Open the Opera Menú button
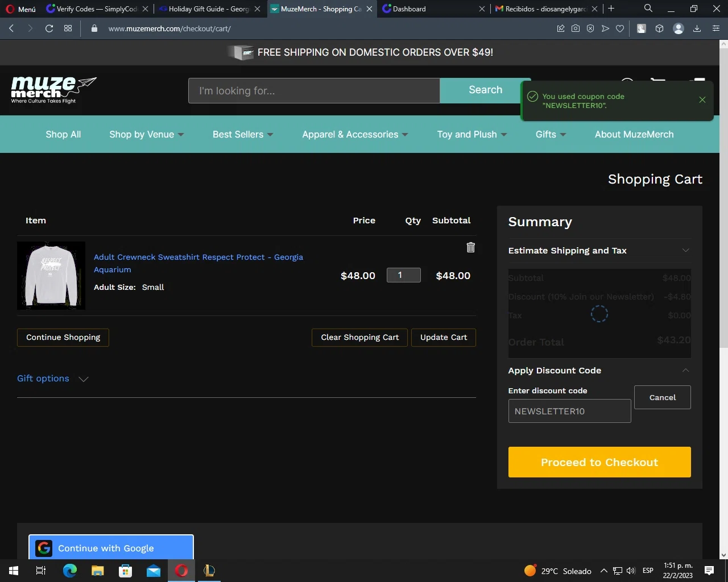Viewport: 728px width, 582px height. click(21, 9)
